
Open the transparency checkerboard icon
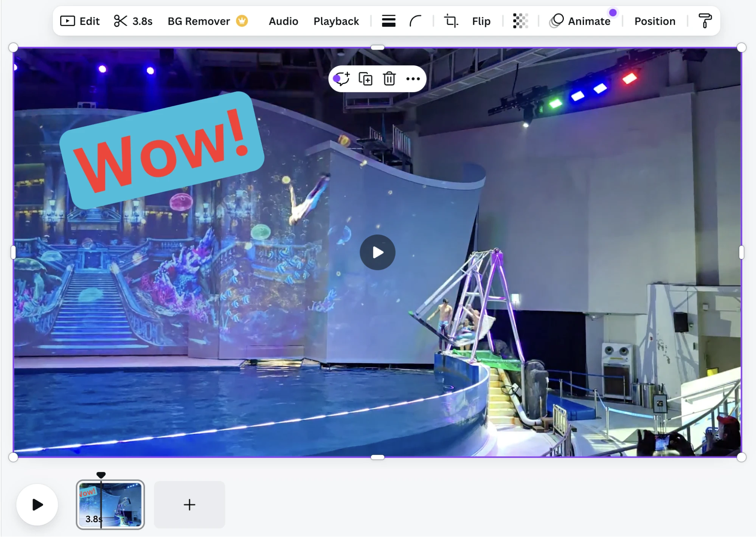[x=520, y=21]
